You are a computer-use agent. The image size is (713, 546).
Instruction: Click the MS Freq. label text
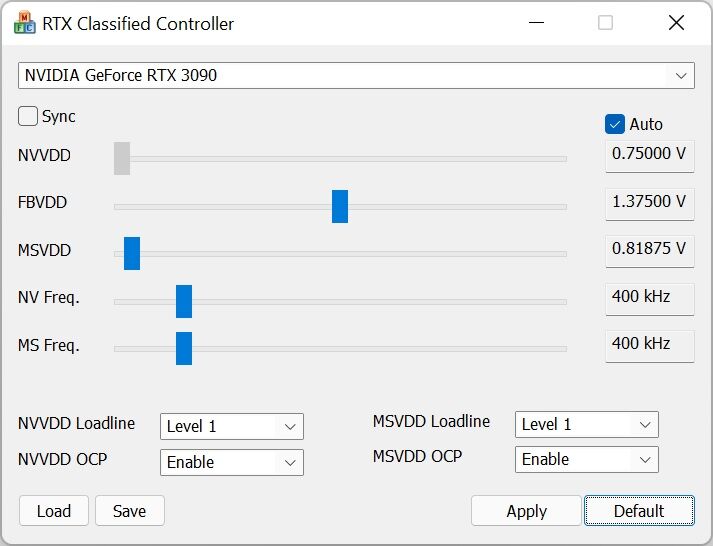[x=49, y=346]
